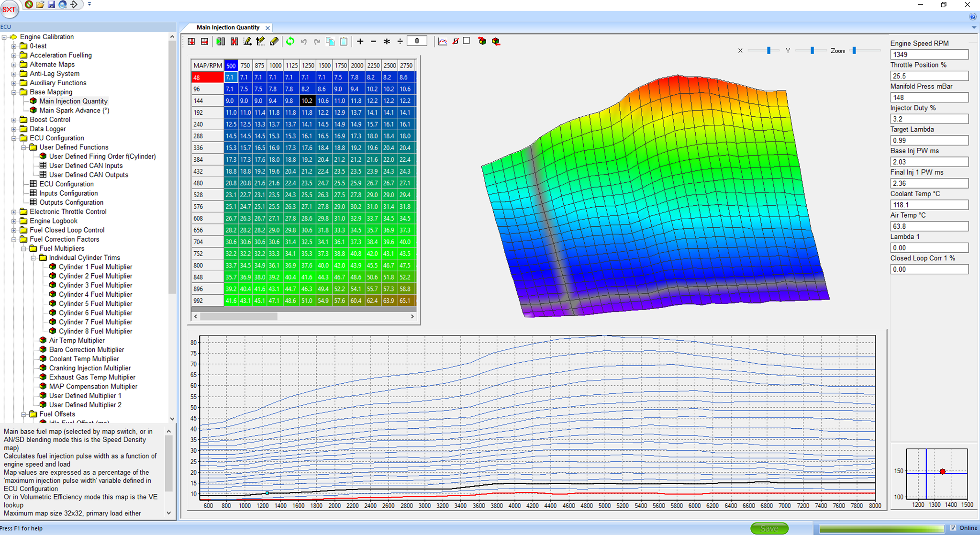
Task: Click the magnifier search icon in title bar
Action: (x=63, y=4)
